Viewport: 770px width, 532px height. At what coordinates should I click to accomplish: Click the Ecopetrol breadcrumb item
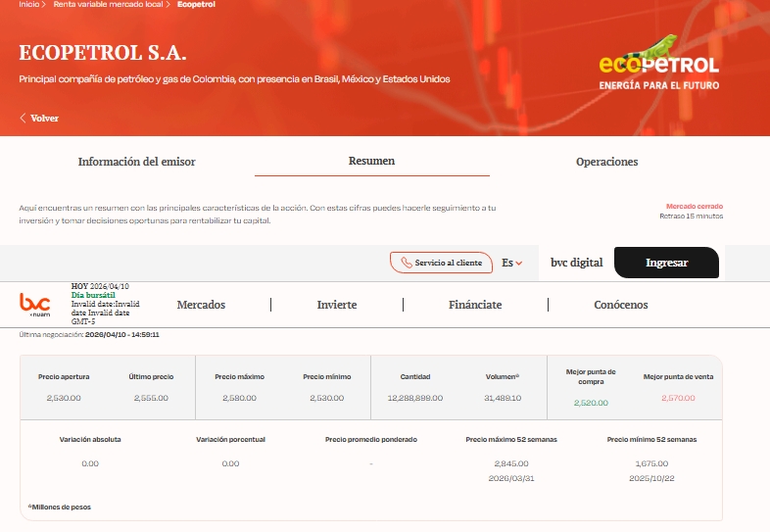[x=196, y=5]
